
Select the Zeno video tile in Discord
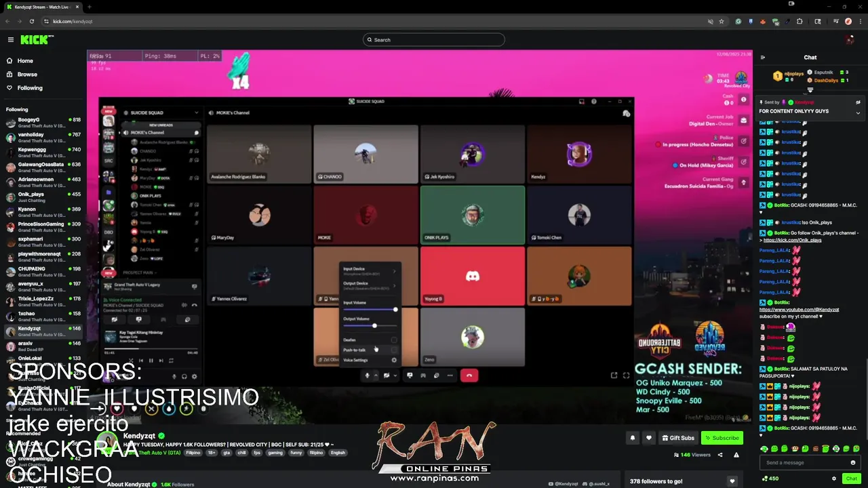coord(473,337)
